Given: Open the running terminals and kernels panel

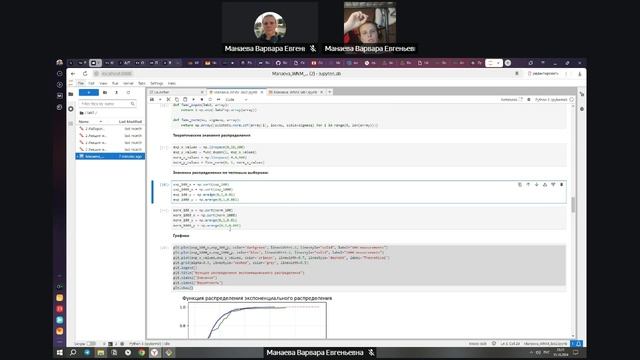Looking at the screenshot, I should 71,109.
